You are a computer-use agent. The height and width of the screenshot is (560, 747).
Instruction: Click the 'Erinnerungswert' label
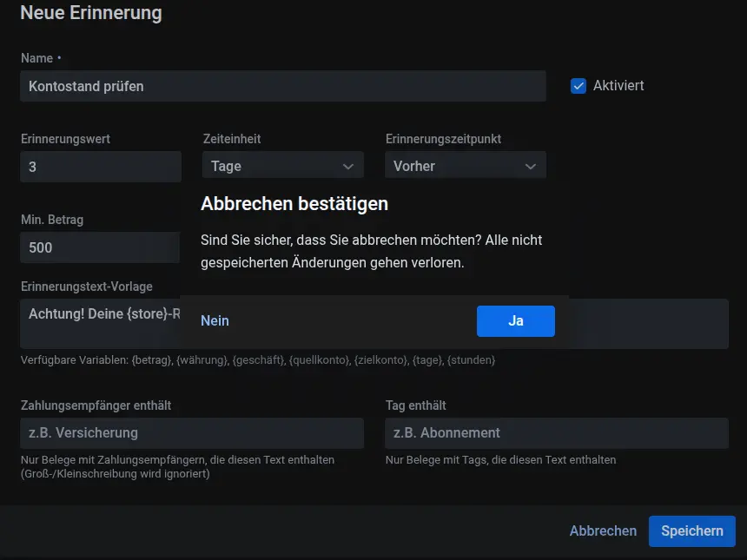(65, 139)
